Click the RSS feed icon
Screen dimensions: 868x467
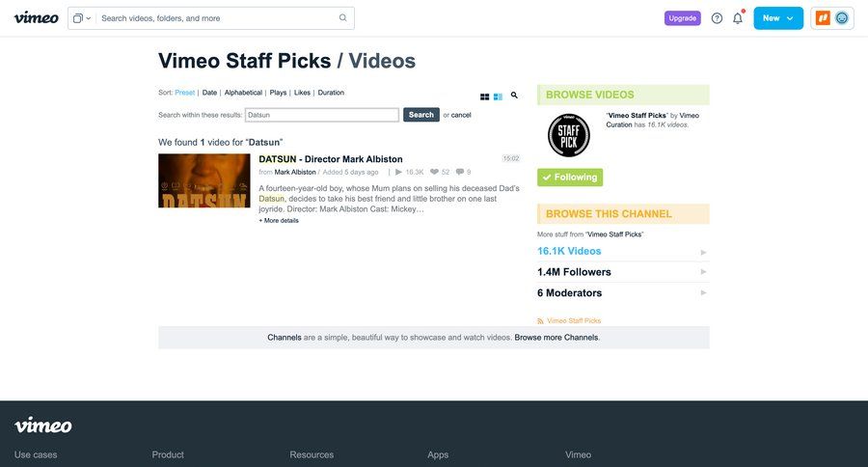tap(540, 320)
